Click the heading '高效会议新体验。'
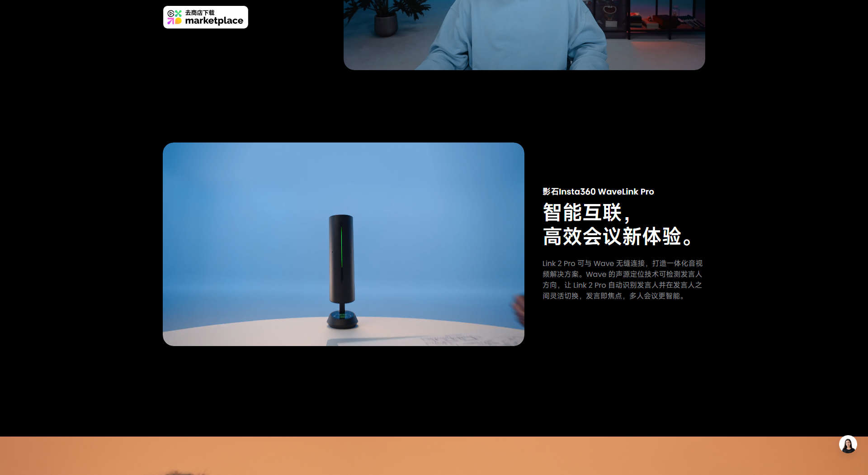Viewport: 868px width, 475px height. pyautogui.click(x=618, y=237)
